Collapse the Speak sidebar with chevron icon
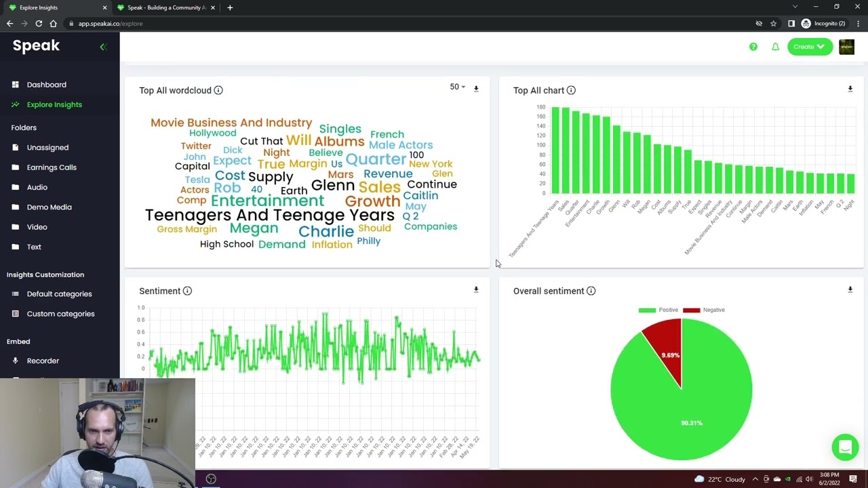The image size is (868, 488). coord(103,47)
